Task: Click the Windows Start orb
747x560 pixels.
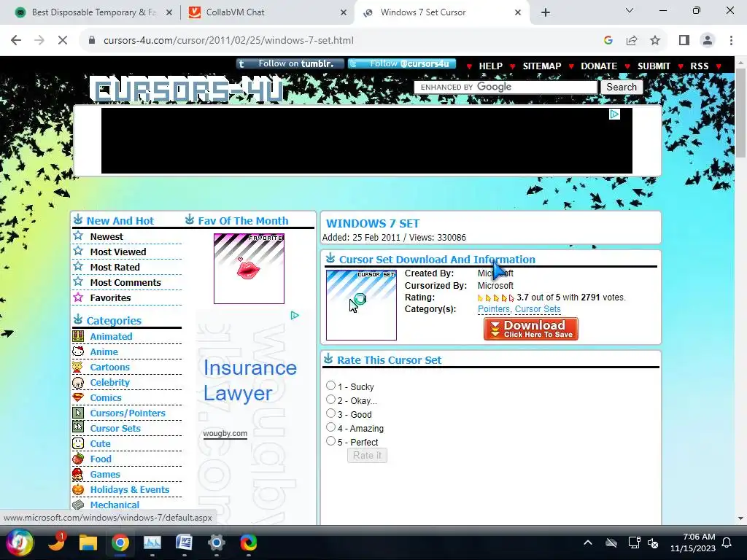Action: (x=20, y=542)
